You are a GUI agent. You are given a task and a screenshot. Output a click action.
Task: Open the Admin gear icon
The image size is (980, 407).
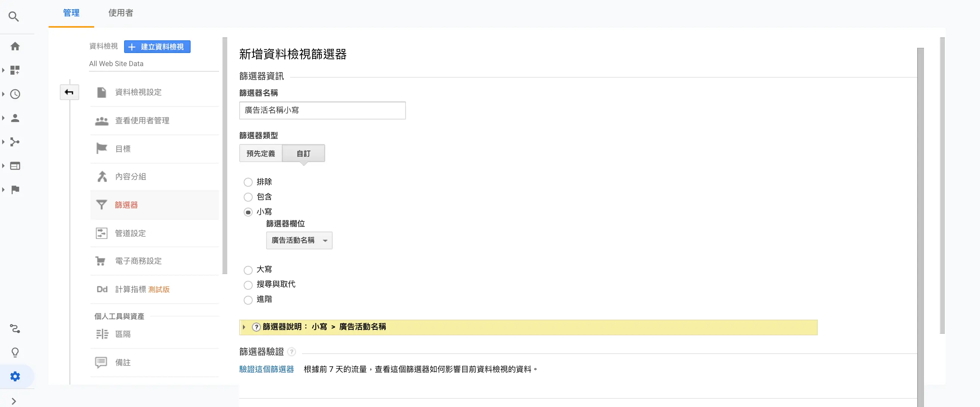pyautogui.click(x=15, y=376)
